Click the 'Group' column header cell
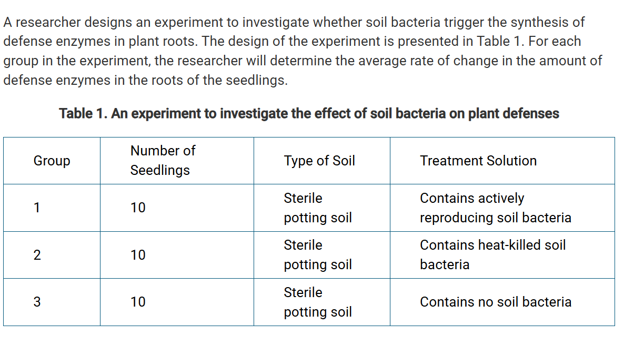The width and height of the screenshot is (644, 344). [x=52, y=161]
